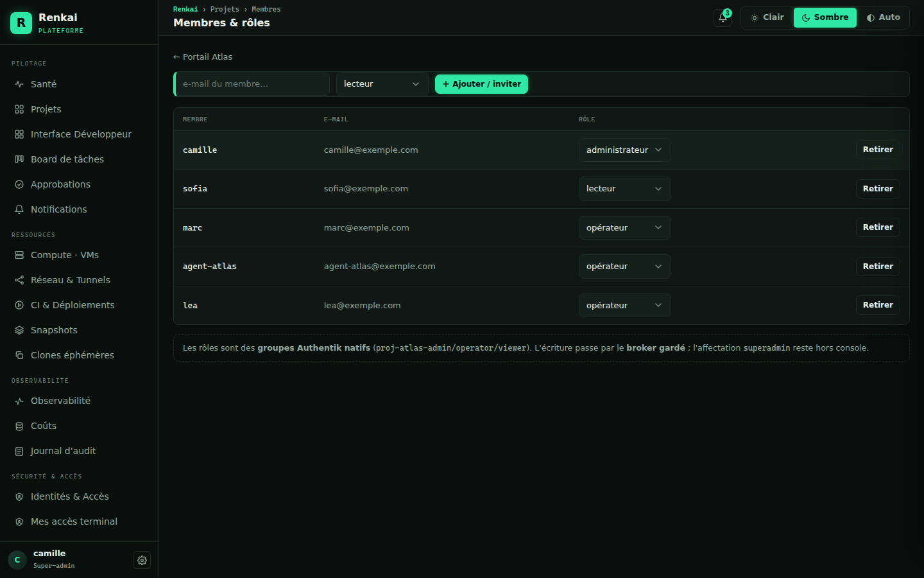Click the Projets breadcrumb link
Screen dimensions: 924x578
click(x=225, y=9)
